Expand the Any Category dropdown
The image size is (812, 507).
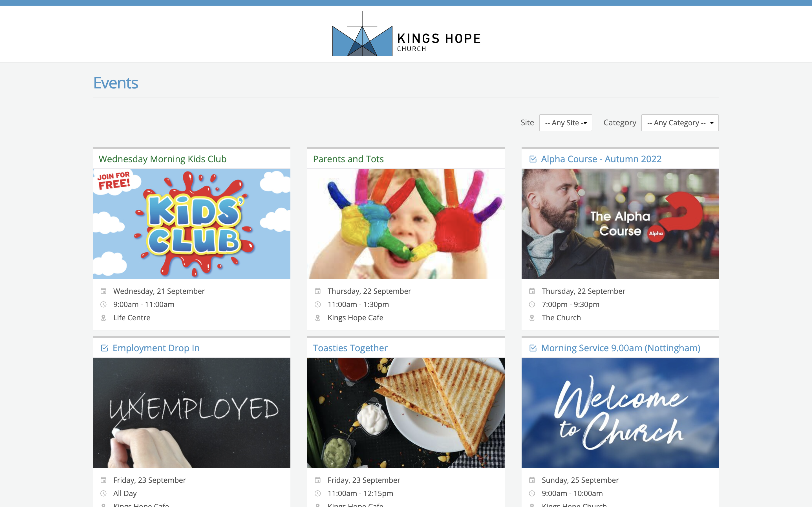click(680, 123)
